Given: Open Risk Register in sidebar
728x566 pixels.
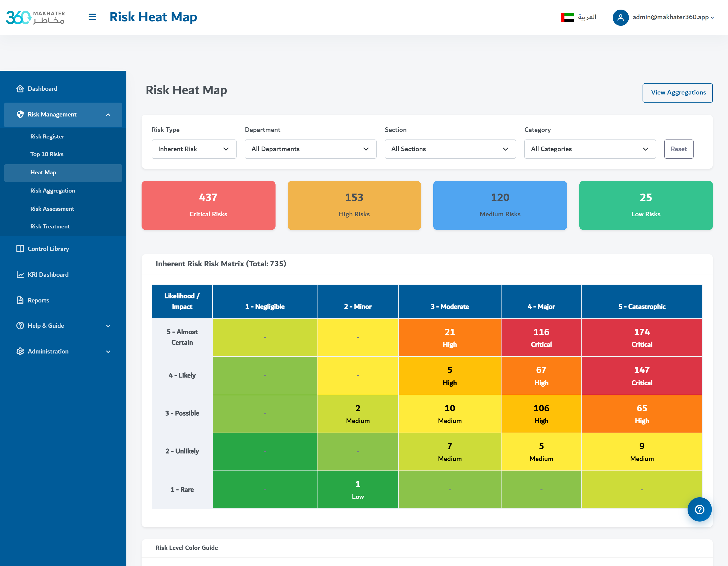Looking at the screenshot, I should point(47,137).
